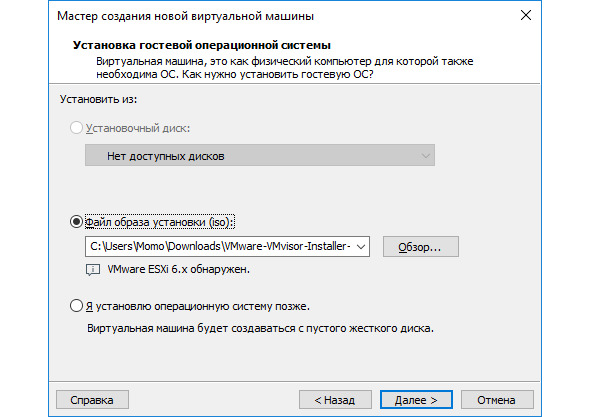
Task: Open file browser with Обзор button
Action: (421, 247)
